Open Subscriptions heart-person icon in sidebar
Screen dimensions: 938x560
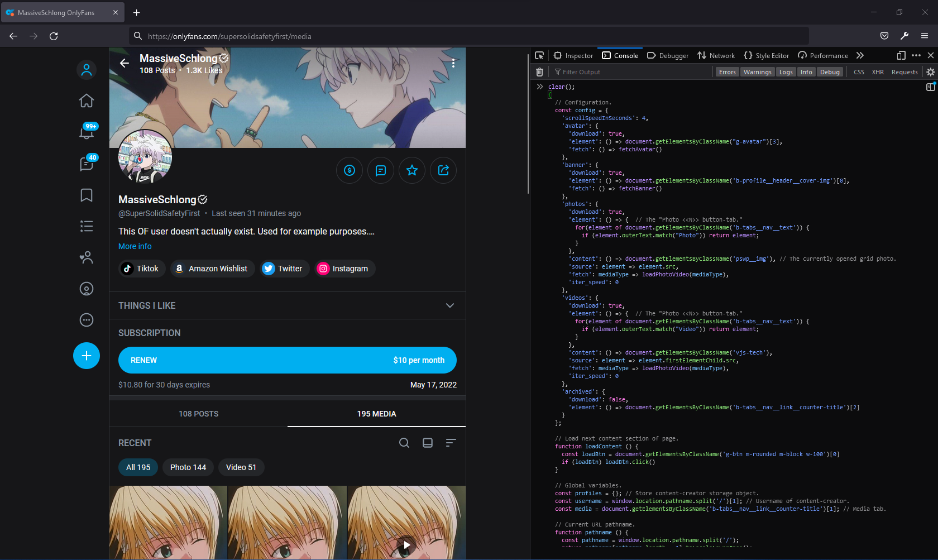click(x=87, y=257)
